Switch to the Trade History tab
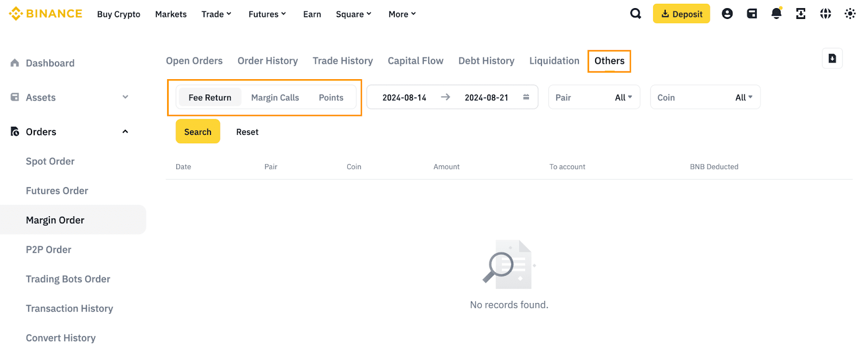The image size is (868, 355). [343, 61]
